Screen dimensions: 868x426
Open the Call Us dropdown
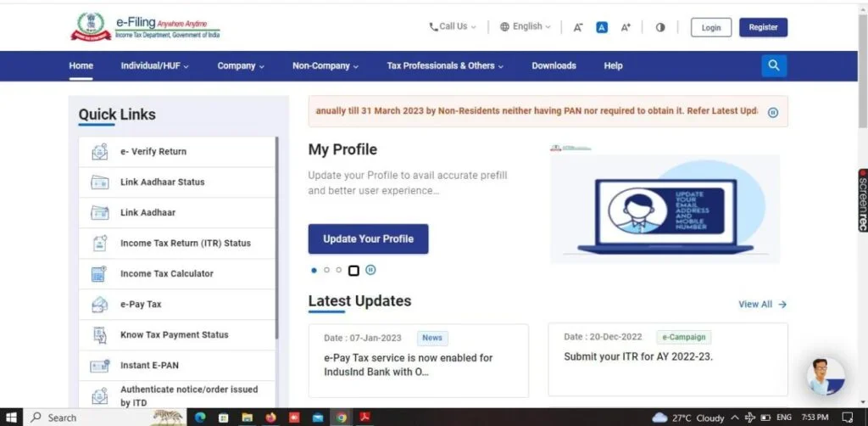click(453, 26)
